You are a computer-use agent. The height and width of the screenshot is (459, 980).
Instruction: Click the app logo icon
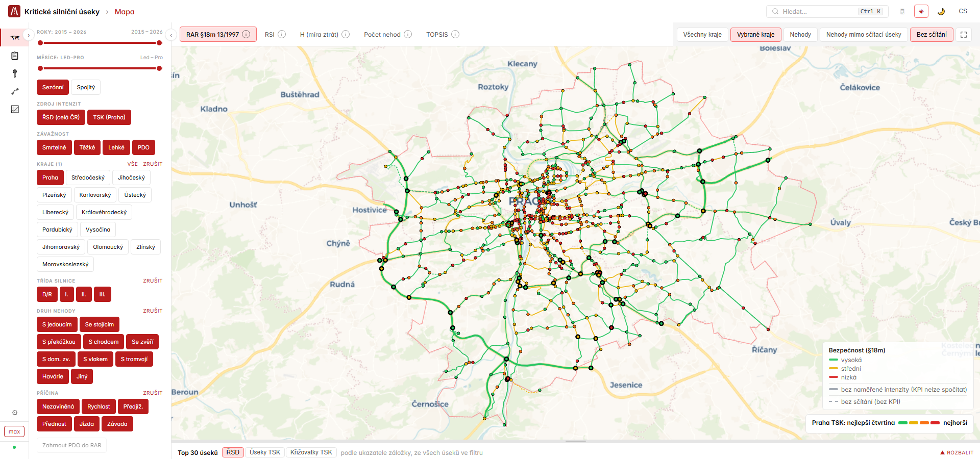coord(14,11)
